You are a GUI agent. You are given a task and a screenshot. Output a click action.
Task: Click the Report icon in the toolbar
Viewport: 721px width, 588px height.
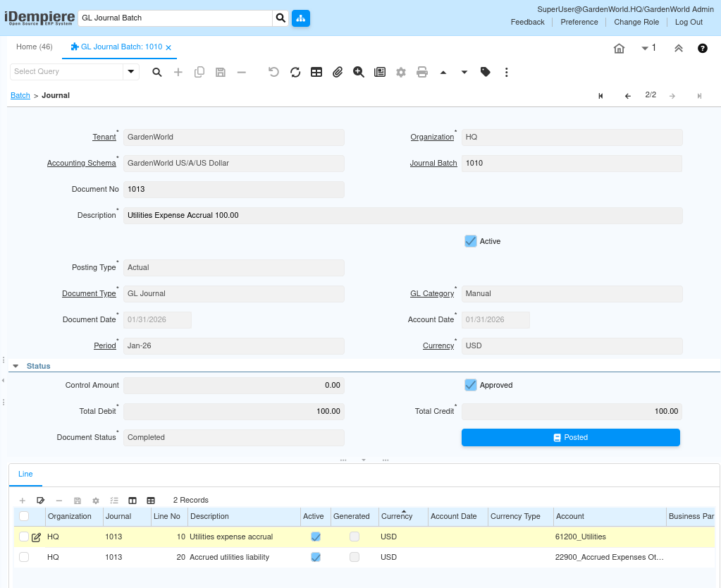click(x=380, y=72)
